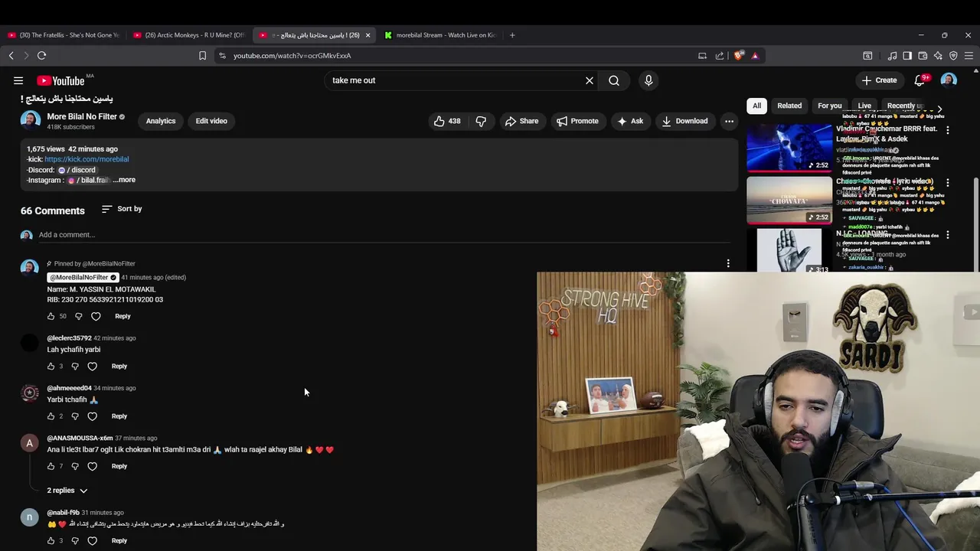
Task: Open YouTube notifications bell
Action: click(x=920, y=80)
